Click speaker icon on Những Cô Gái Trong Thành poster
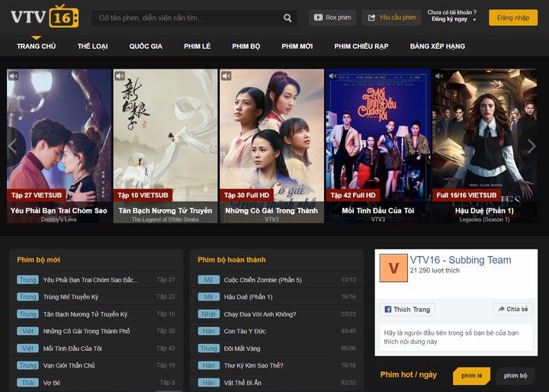This screenshot has width=549, height=392. tap(226, 76)
